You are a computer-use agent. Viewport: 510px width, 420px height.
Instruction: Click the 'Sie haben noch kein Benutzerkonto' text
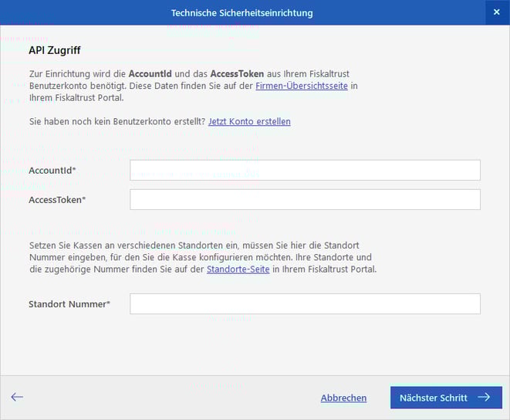pos(117,121)
